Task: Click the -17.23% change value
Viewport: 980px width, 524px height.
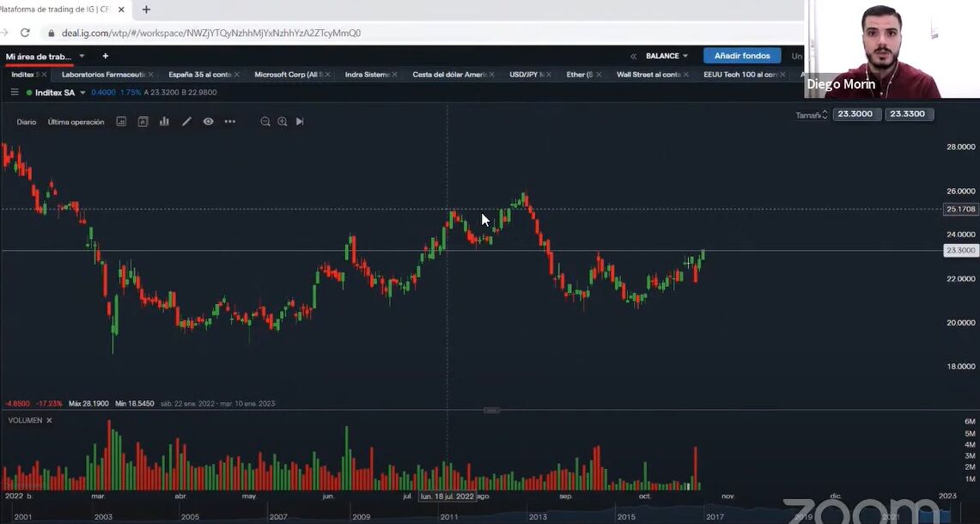Action: (49, 404)
